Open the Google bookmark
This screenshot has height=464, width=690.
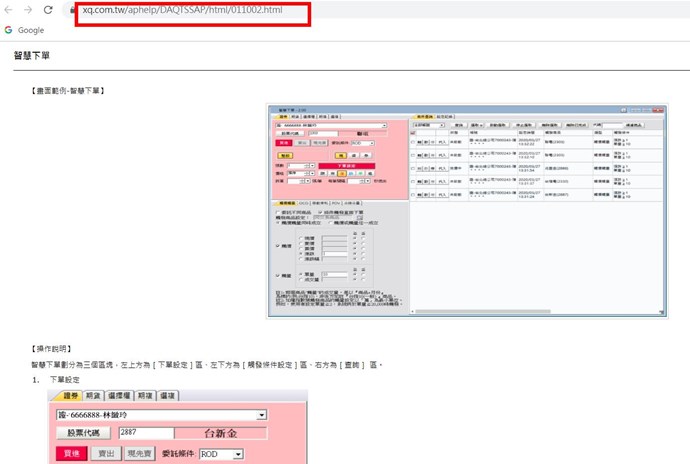tap(24, 30)
